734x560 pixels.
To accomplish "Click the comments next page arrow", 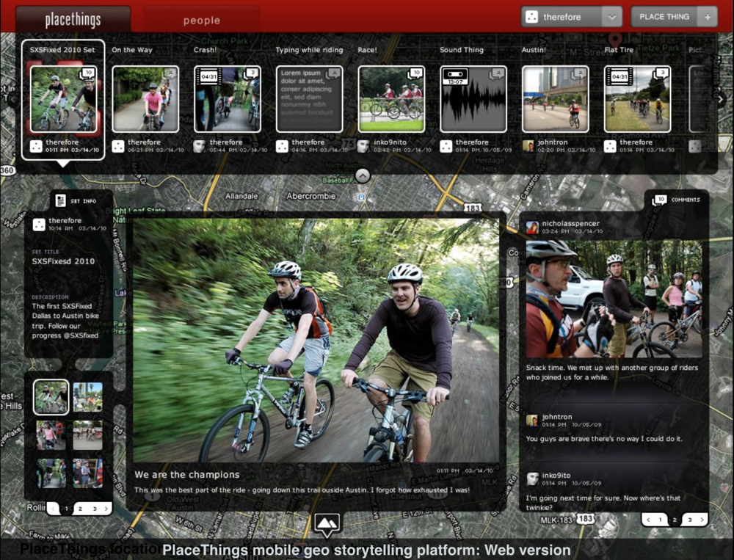I will [x=702, y=519].
